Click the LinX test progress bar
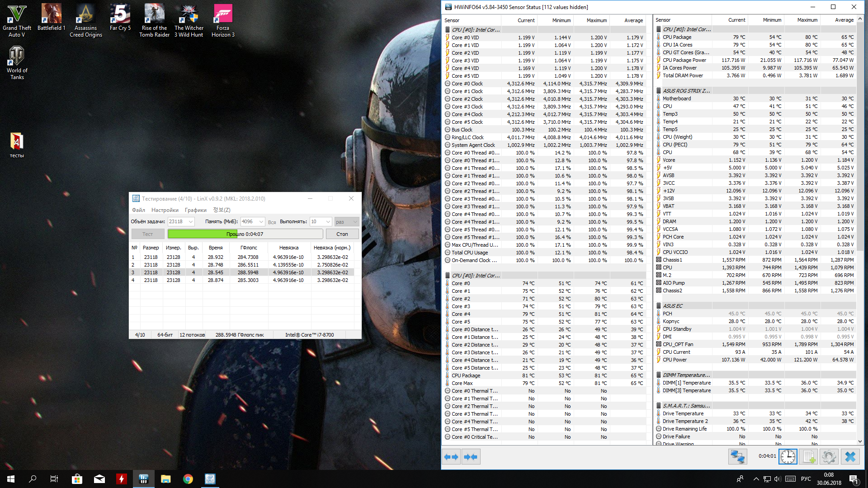This screenshot has height=488, width=868. pos(245,234)
